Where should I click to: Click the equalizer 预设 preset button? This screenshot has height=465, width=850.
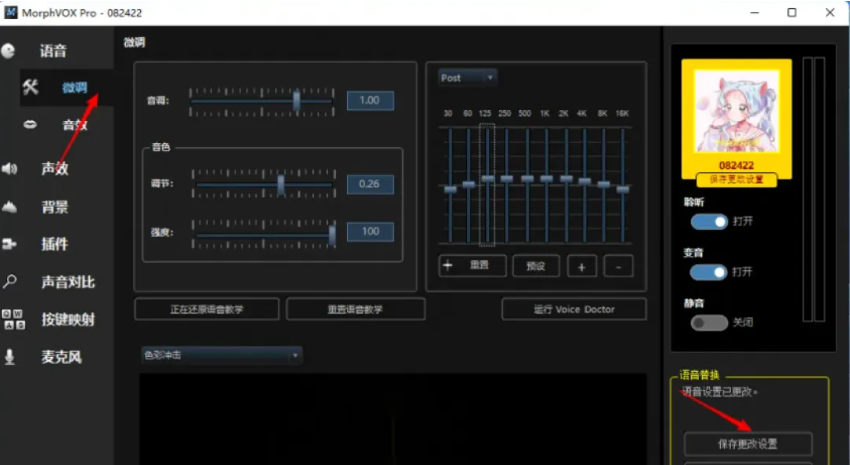click(536, 266)
